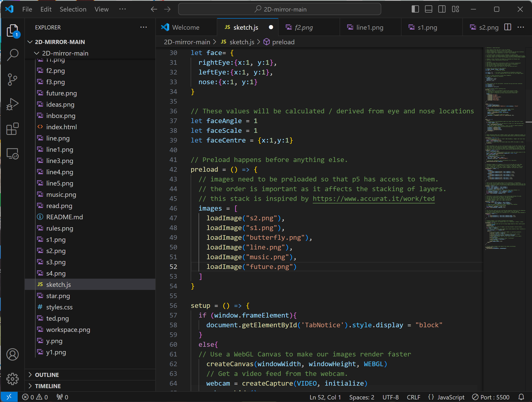532x402 pixels.
Task: Toggle the bottom panel visibility
Action: click(428, 9)
